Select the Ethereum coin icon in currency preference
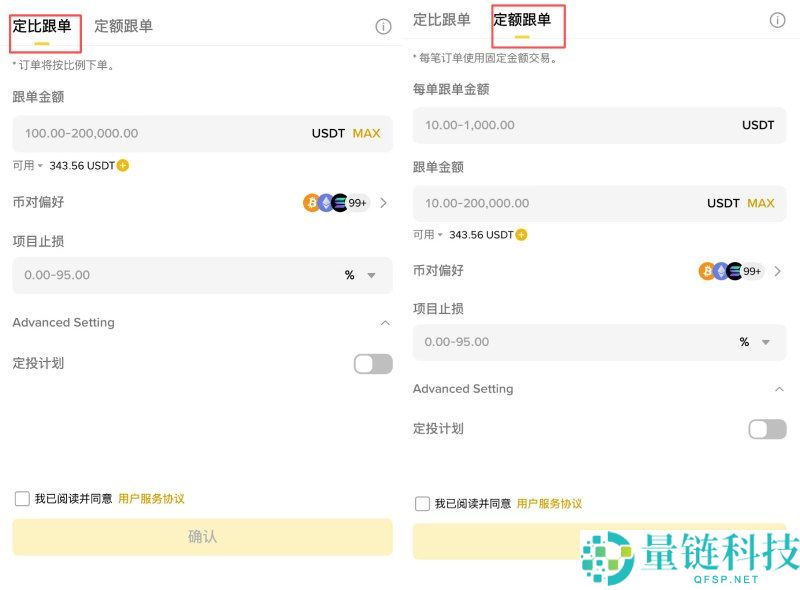Screen dimensions: 800x590 coord(325,202)
